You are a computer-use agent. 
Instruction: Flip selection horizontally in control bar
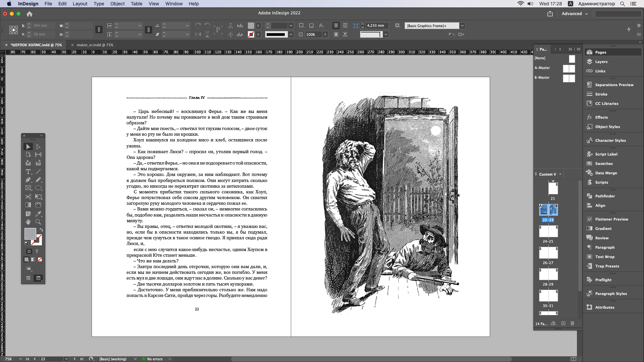tap(198, 34)
